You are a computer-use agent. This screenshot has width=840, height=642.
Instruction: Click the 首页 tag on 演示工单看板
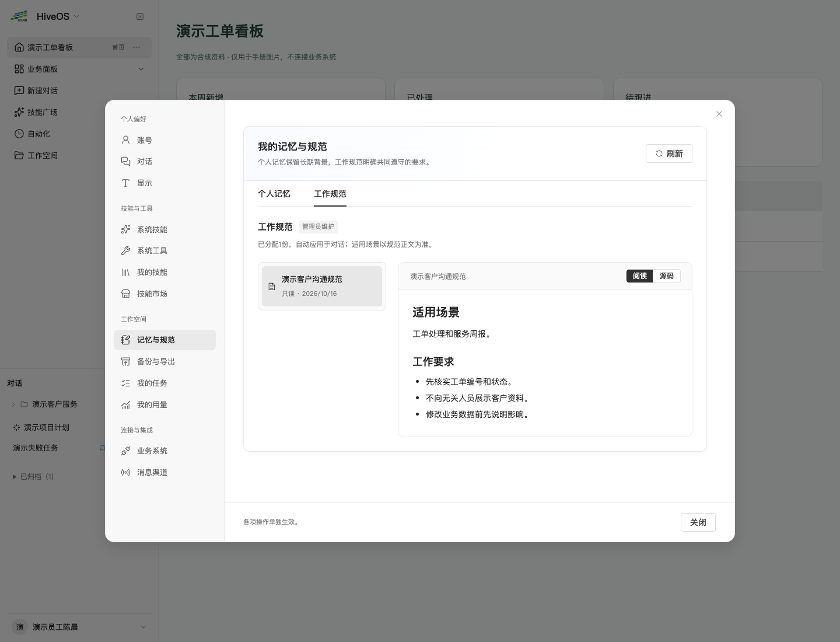coord(118,47)
